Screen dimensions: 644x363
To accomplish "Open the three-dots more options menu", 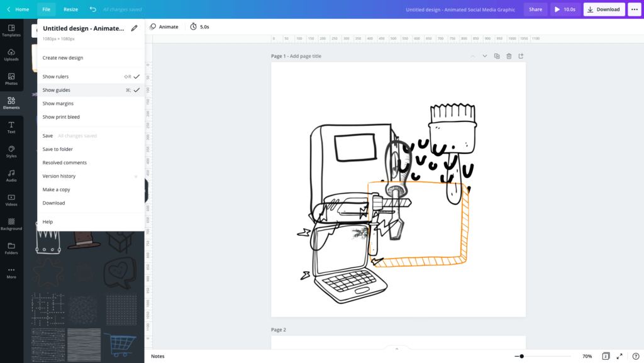I will click(633, 9).
